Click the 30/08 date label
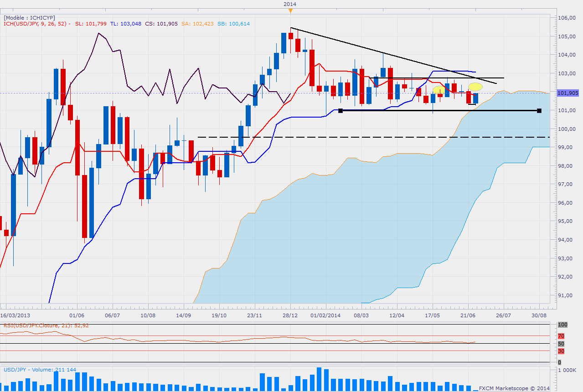Image resolution: width=583 pixels, height=392 pixels. click(539, 315)
